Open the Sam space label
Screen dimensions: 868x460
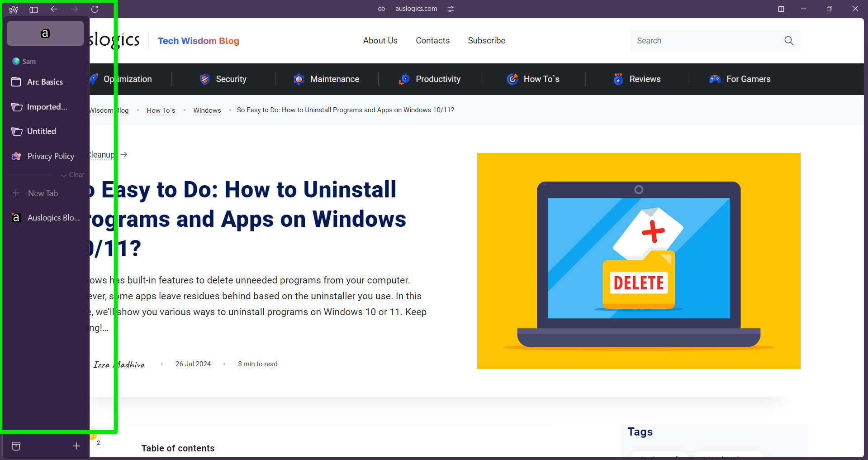[24, 61]
